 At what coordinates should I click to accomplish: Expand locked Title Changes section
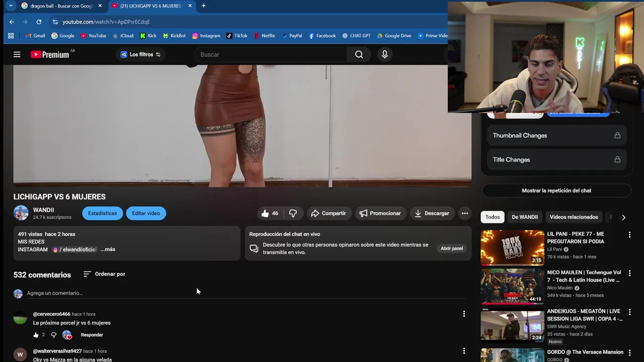click(556, 159)
